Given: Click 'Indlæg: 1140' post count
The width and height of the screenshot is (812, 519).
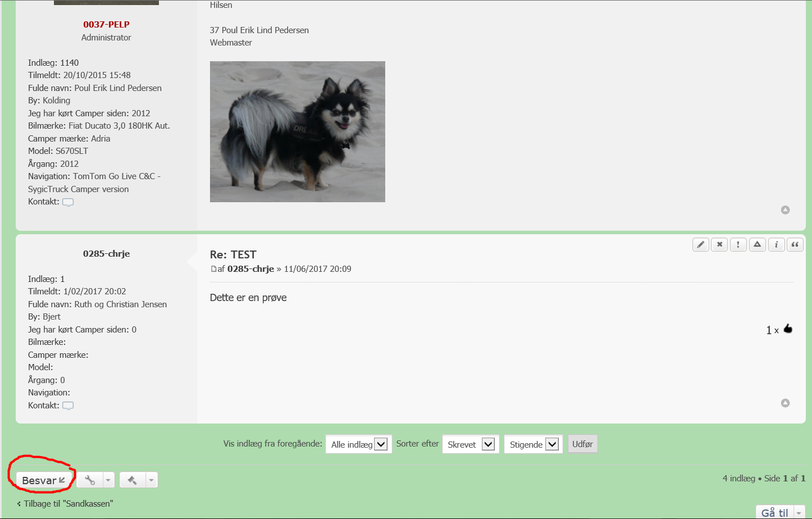Looking at the screenshot, I should pos(53,63).
